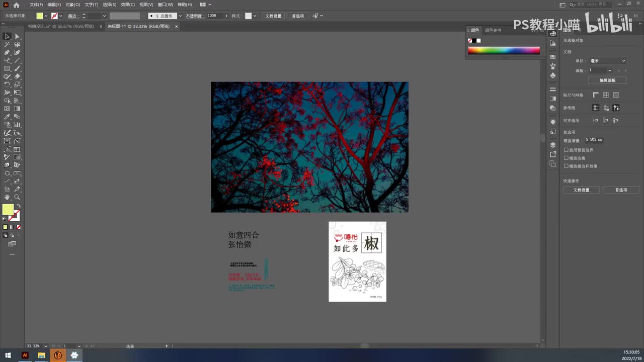Expand fill color dropdown in control bar

pyautogui.click(x=46, y=16)
